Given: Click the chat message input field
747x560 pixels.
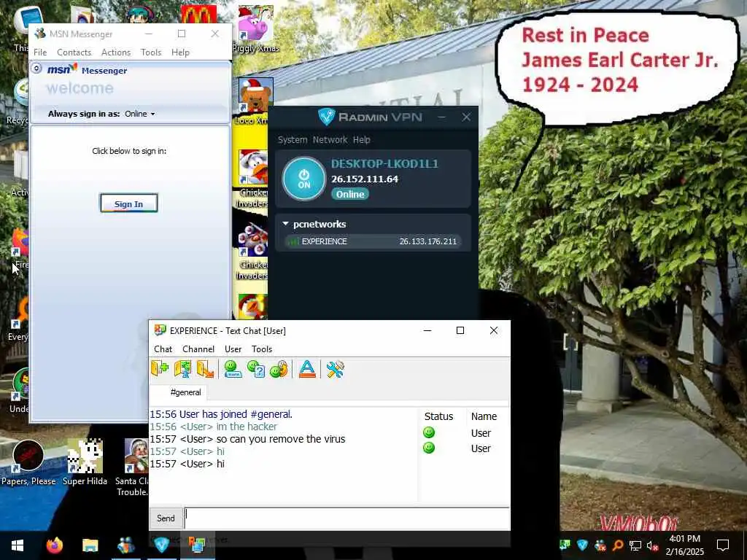Looking at the screenshot, I should click(347, 518).
